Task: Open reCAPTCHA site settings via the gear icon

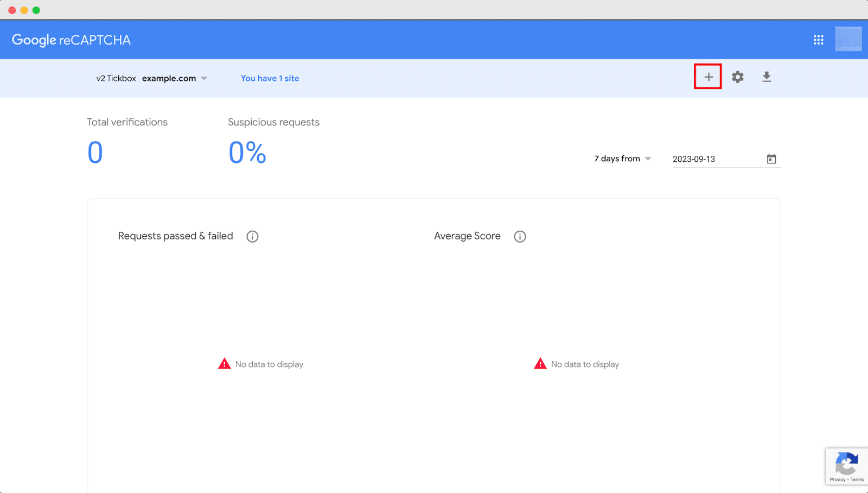Action: click(737, 77)
